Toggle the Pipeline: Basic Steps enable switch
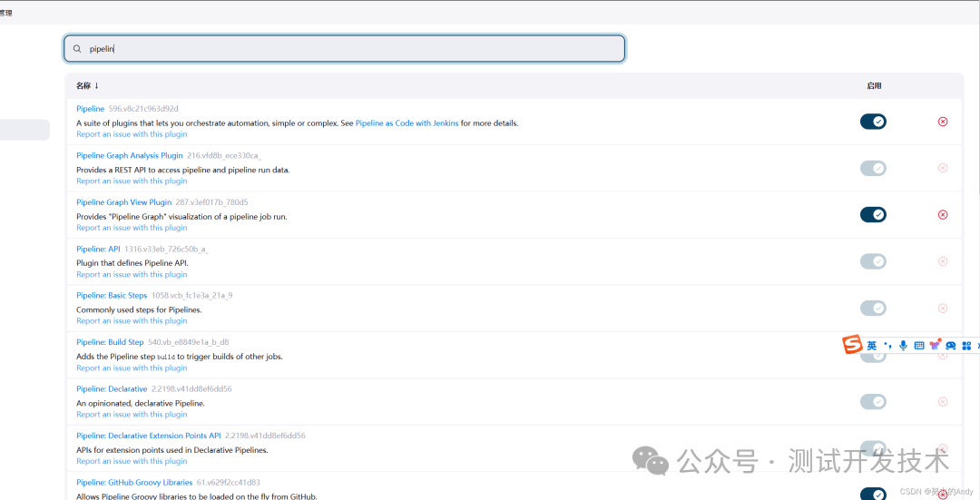 tap(873, 309)
